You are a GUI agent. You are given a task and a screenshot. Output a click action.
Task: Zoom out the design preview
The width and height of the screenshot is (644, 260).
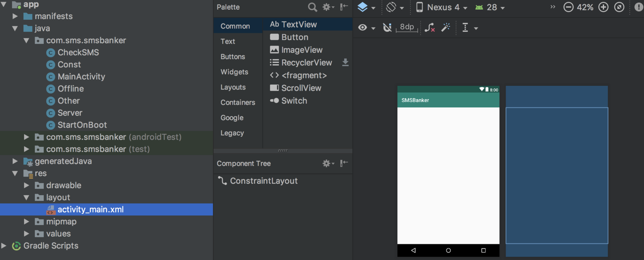click(x=568, y=7)
